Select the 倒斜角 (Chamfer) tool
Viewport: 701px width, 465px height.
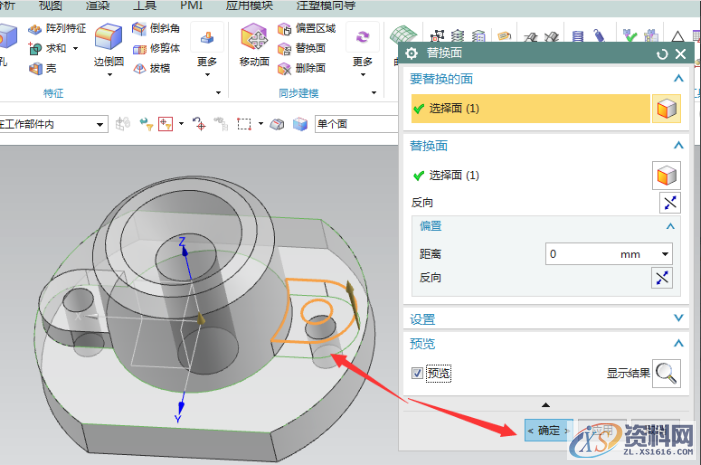click(156, 28)
